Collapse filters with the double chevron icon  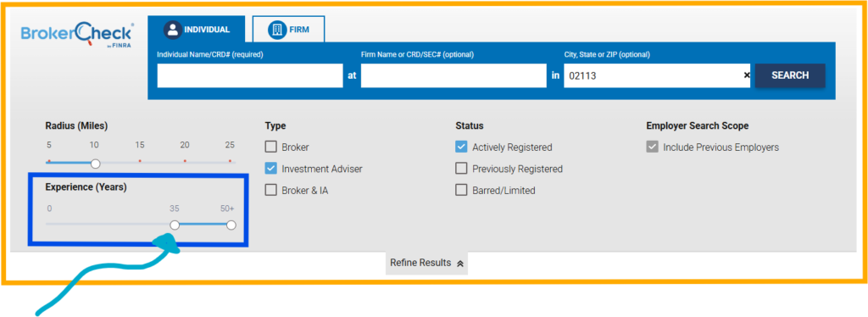tap(460, 264)
